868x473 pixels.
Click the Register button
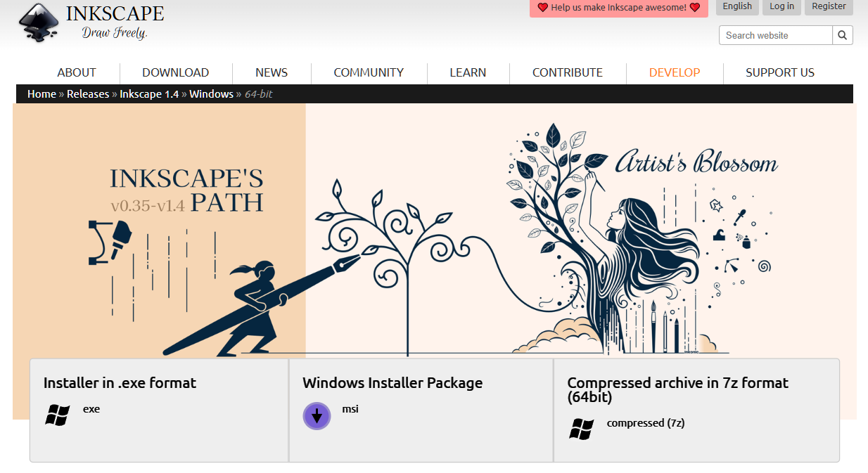click(x=829, y=6)
